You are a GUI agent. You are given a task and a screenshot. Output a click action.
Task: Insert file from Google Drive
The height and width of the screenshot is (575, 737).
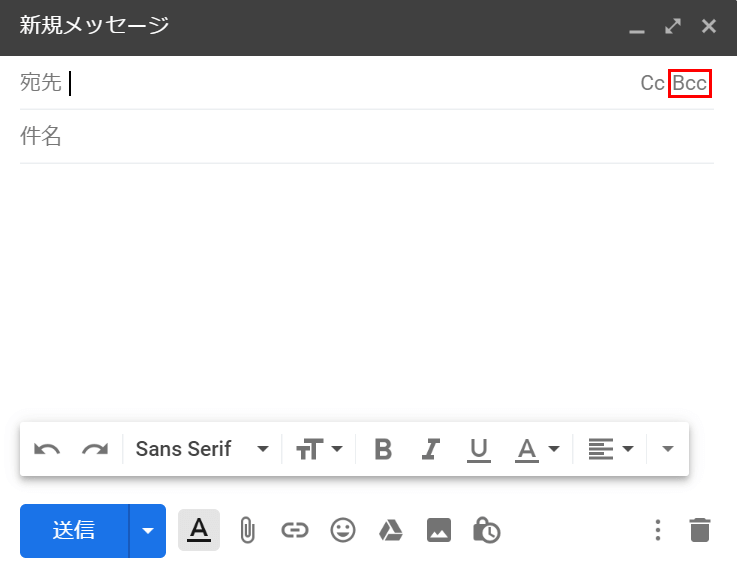click(x=391, y=530)
